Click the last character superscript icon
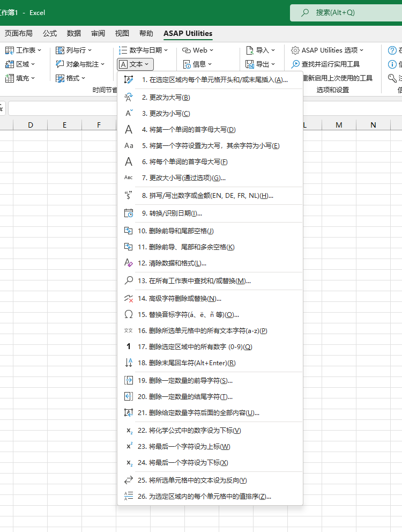The image size is (402, 532). pyautogui.click(x=129, y=447)
